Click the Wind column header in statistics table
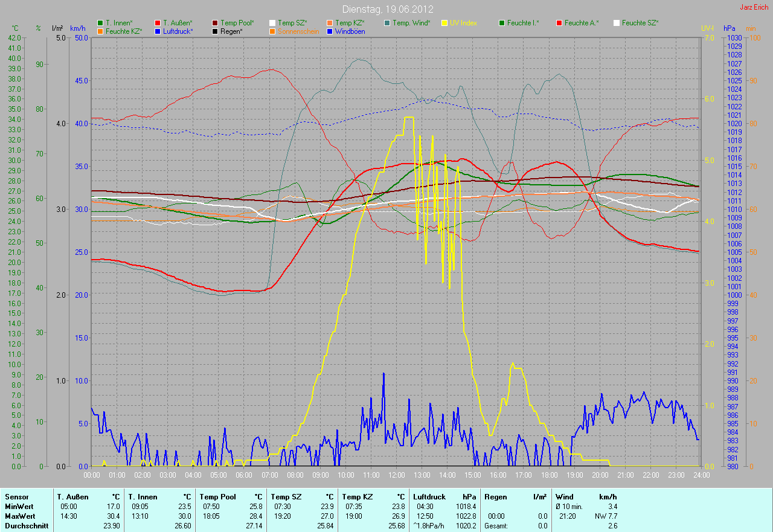 pos(565,497)
